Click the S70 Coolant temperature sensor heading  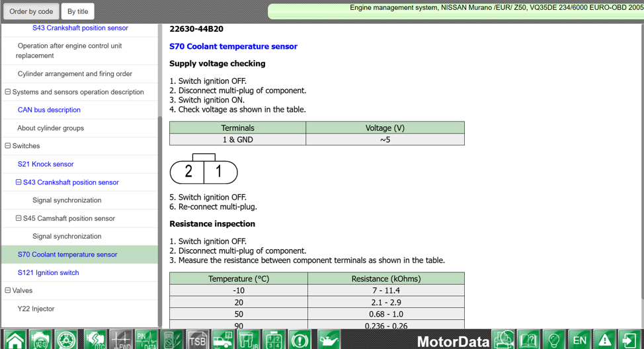(x=233, y=46)
